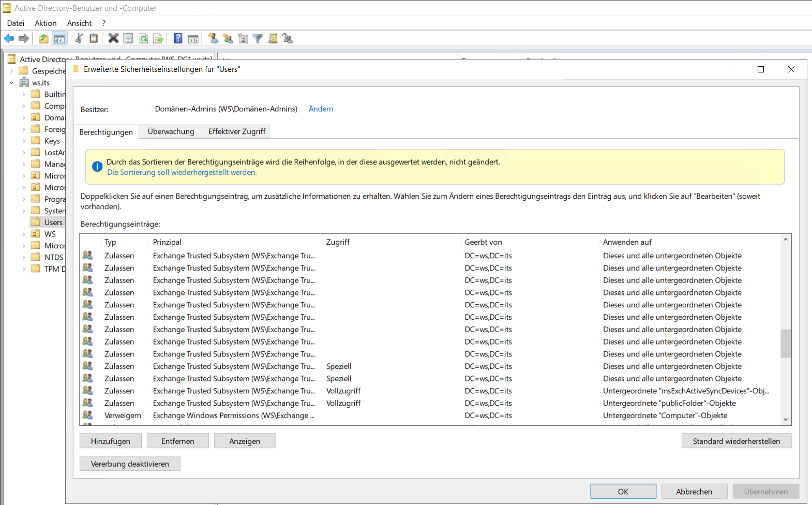Click the permission list scrollbar thumb
Viewport: 812px width, 505px height.
point(786,343)
